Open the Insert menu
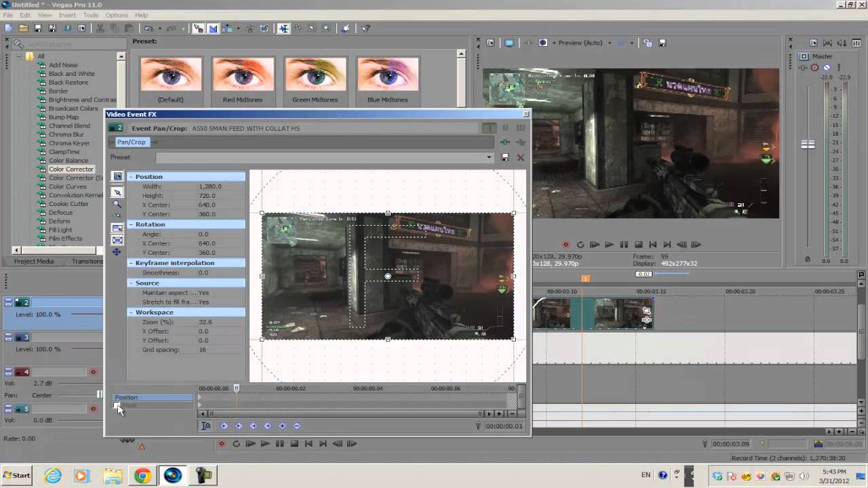Viewport: 868px width, 488px height. 67,15
